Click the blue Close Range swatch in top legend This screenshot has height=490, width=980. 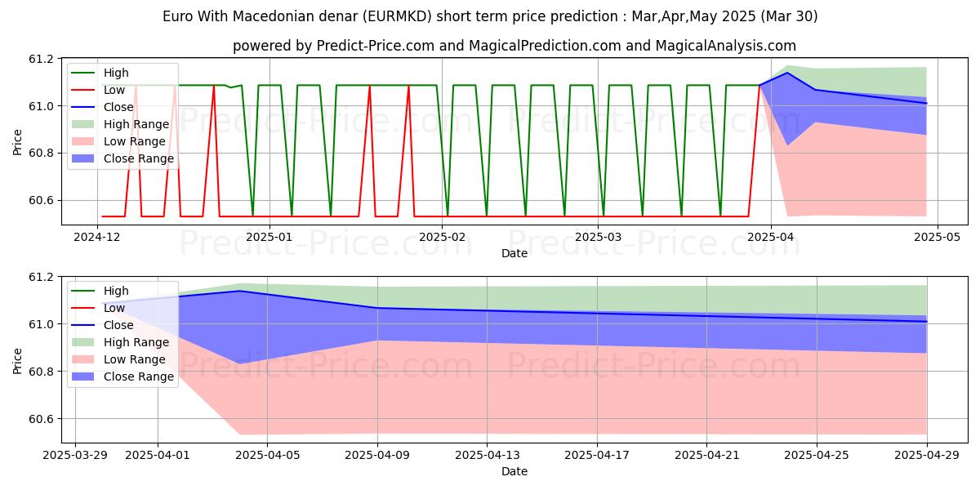tap(85, 158)
